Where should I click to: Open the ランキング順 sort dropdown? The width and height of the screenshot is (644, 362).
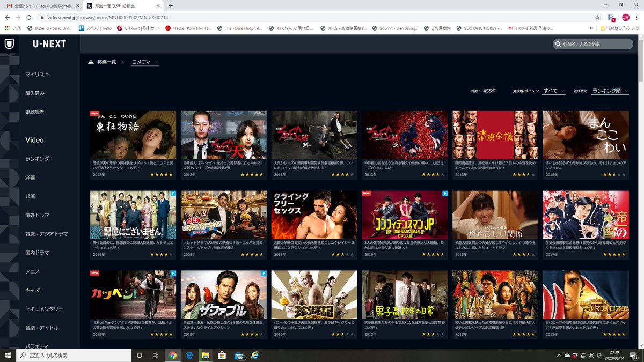(x=610, y=91)
